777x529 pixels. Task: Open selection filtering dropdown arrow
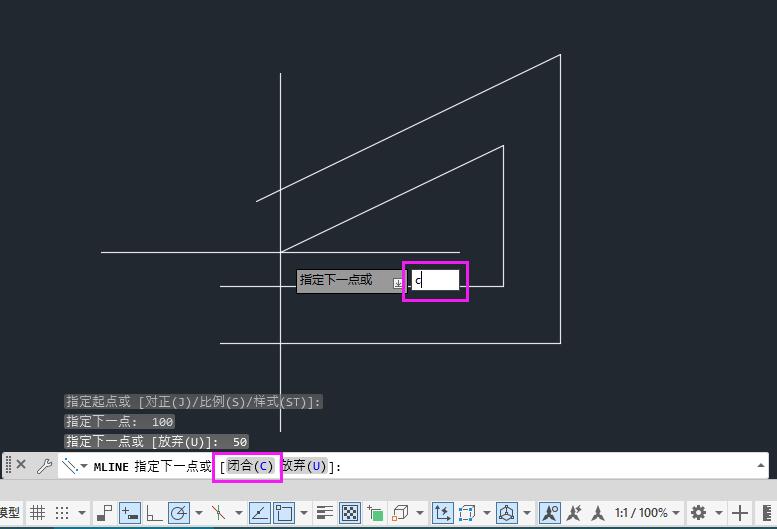pyautogui.click(x=487, y=513)
